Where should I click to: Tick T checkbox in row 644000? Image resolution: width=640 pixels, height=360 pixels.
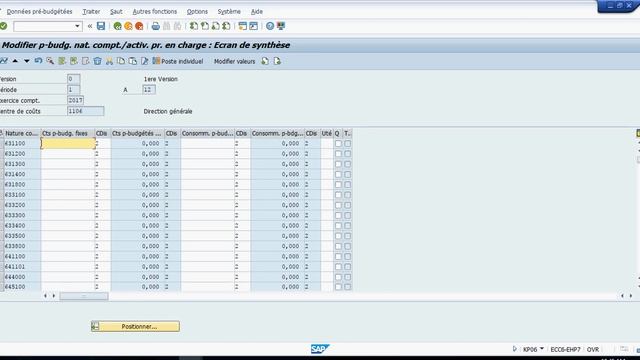coord(347,277)
